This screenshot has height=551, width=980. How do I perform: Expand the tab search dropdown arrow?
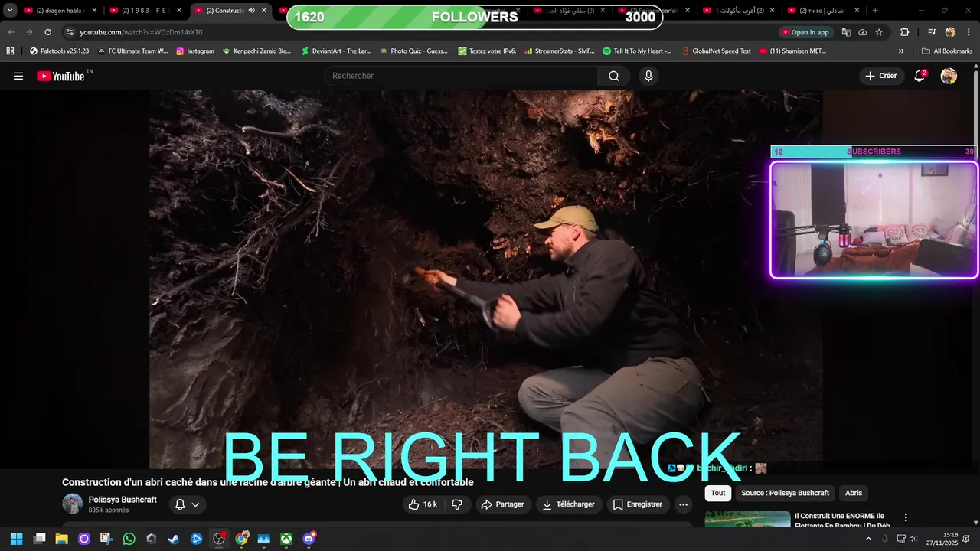10,11
